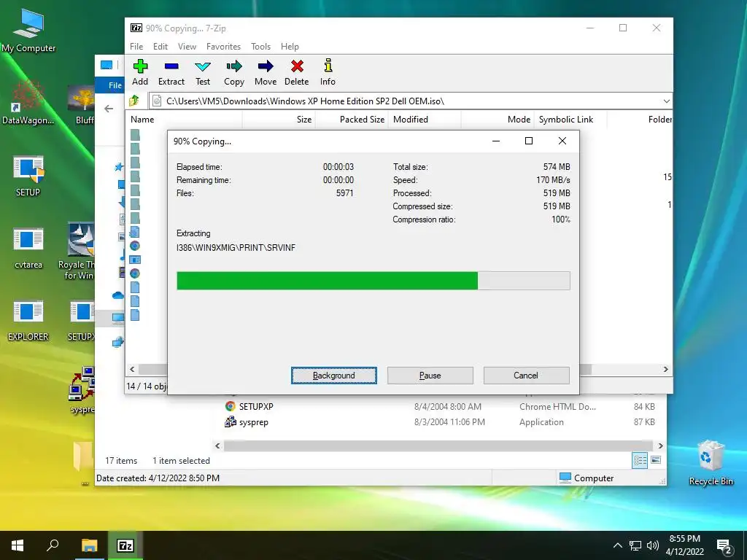Click File Explorer in the taskbar
This screenshot has height=560, width=747.
pos(89,545)
